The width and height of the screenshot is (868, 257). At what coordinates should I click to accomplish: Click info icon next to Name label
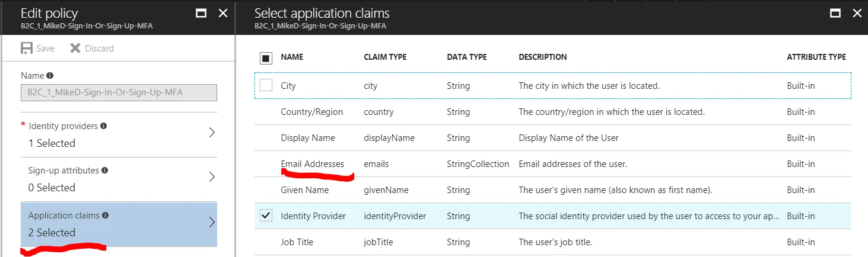point(50,76)
